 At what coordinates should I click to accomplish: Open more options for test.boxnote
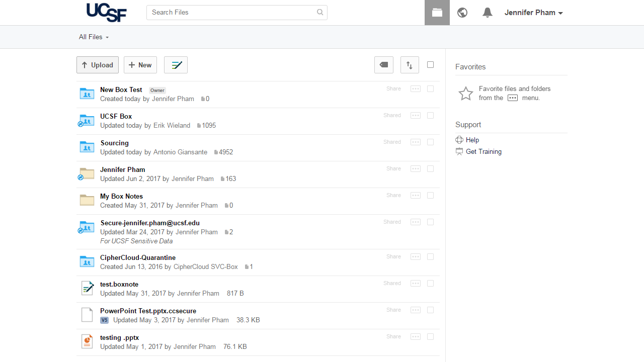(x=416, y=284)
